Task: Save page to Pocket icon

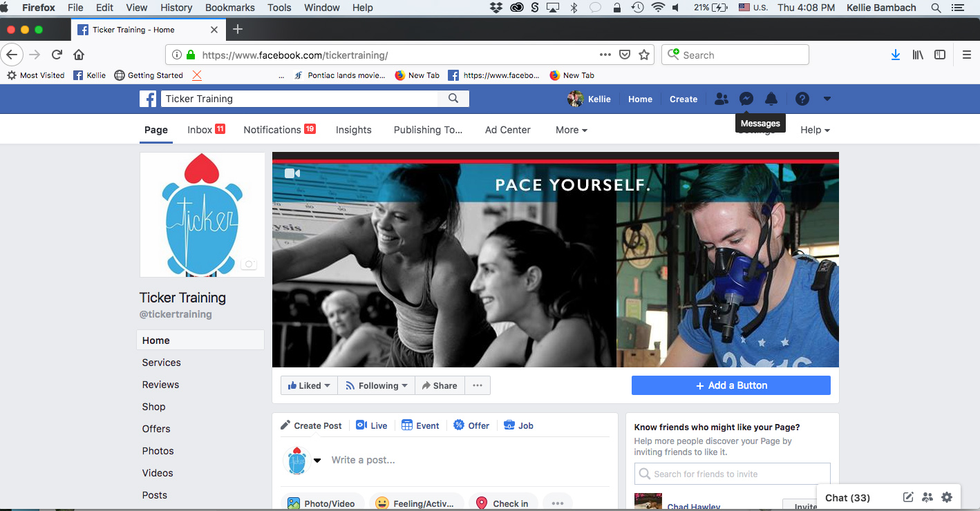Action: 625,55
